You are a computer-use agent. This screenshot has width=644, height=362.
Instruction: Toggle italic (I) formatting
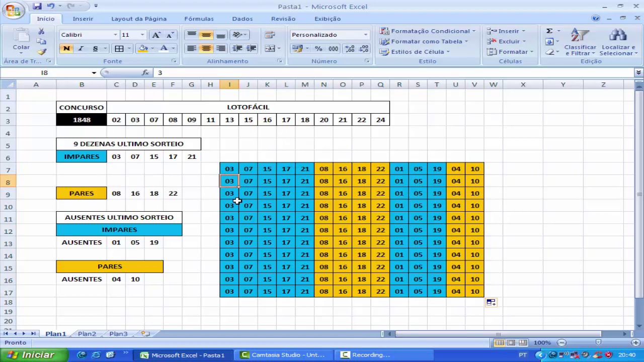tap(80, 49)
